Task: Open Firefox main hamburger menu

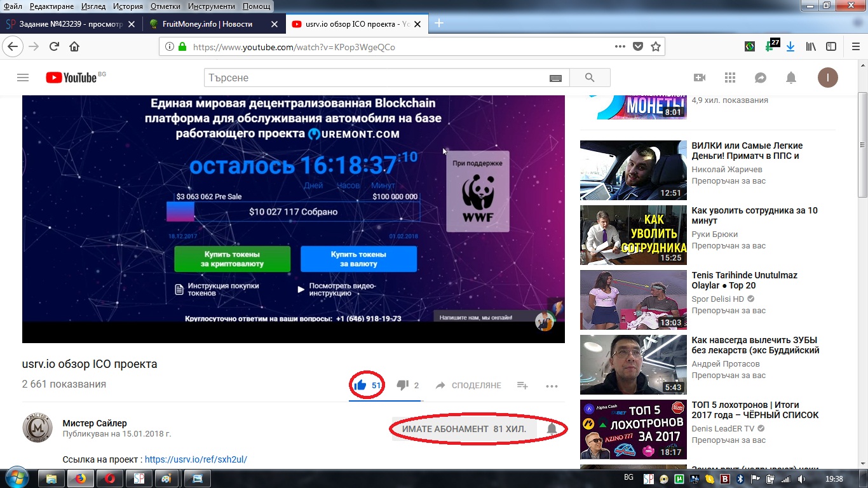Action: coord(855,46)
